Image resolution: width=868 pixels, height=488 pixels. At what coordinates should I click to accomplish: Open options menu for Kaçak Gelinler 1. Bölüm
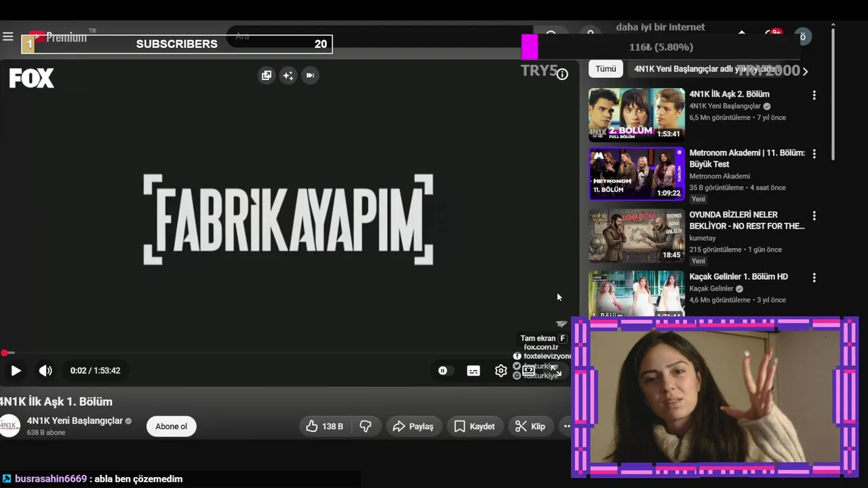[814, 278]
